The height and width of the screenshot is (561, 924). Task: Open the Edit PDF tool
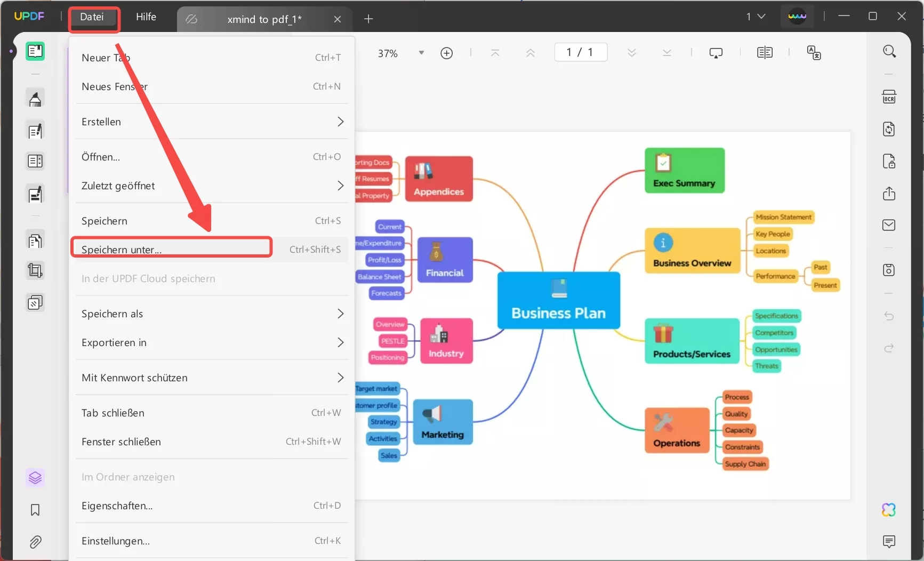point(35,131)
